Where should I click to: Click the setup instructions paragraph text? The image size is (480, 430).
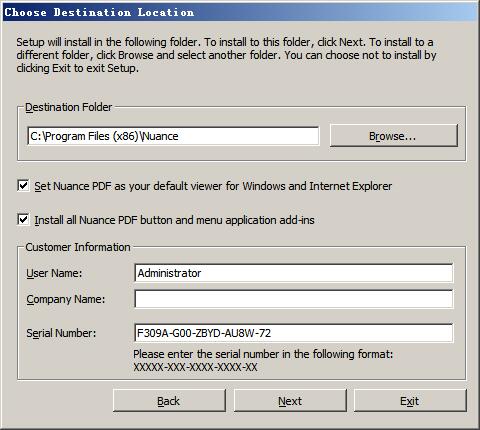click(226, 55)
